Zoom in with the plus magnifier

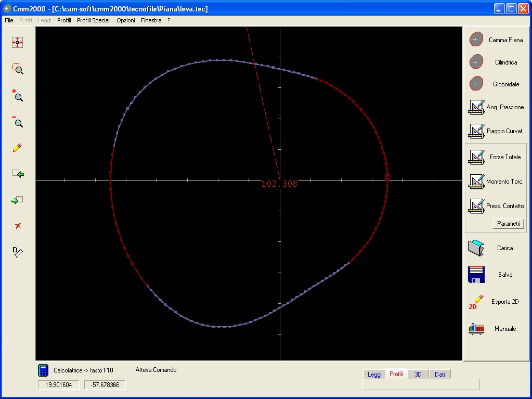[x=17, y=95]
